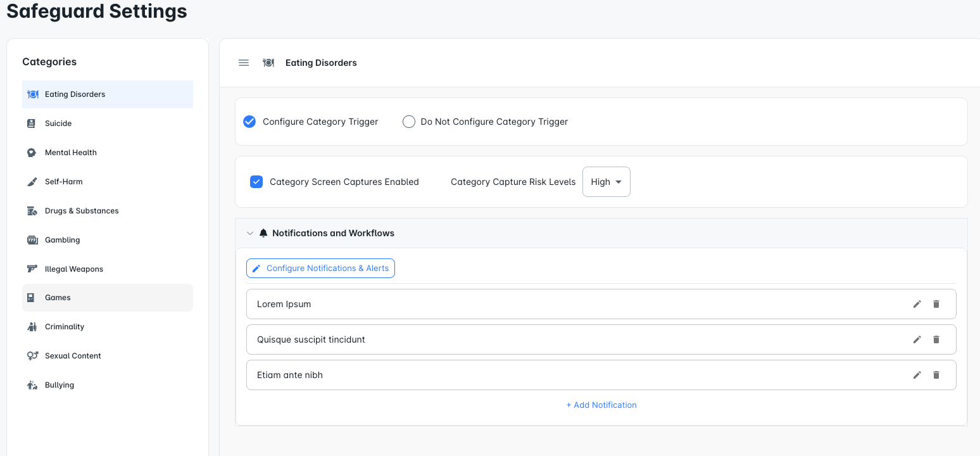980x456 pixels.
Task: Open the Drugs & Substances category
Action: coord(108,211)
